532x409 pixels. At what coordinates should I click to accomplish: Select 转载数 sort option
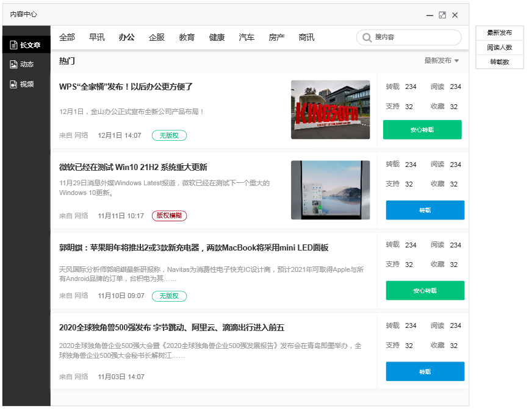click(500, 62)
